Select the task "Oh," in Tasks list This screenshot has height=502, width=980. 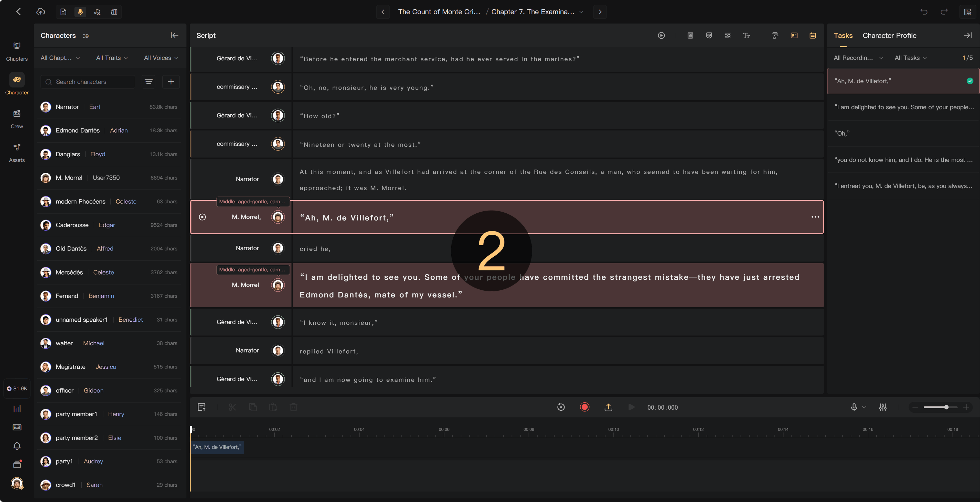903,134
